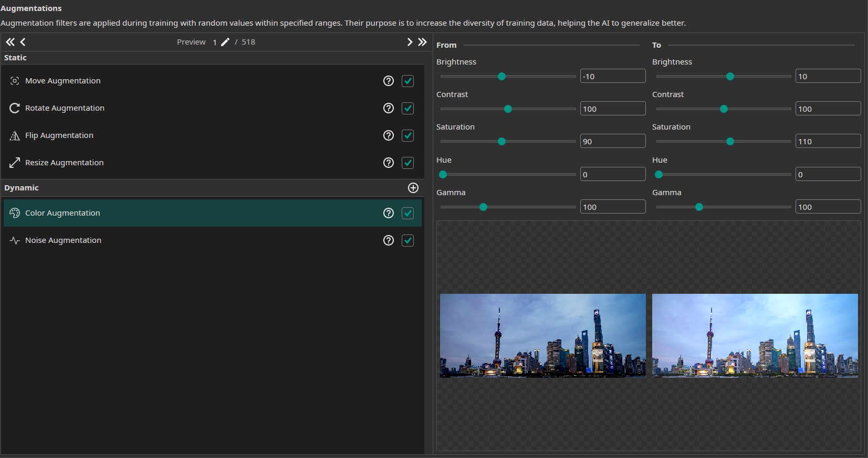The width and height of the screenshot is (868, 458).
Task: Toggle the Noise Augmentation checkbox
Action: 407,240
